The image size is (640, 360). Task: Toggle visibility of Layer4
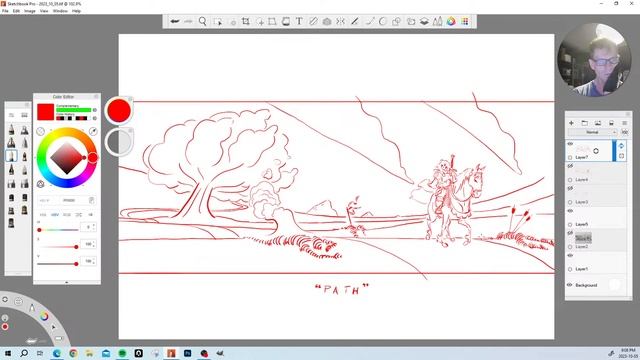pyautogui.click(x=570, y=166)
